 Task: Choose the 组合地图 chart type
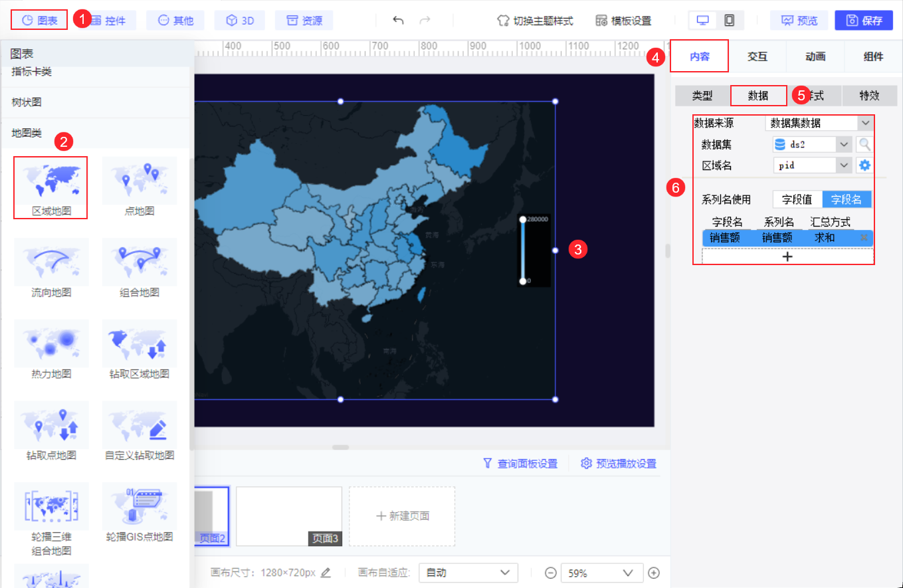[140, 262]
